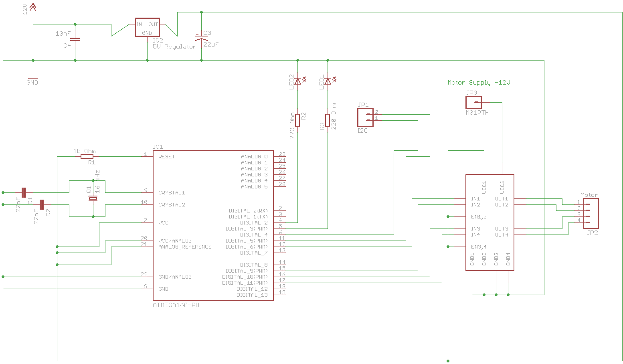
Task: Select the 'OUT' terminal of the regulator
Action: pos(153,24)
